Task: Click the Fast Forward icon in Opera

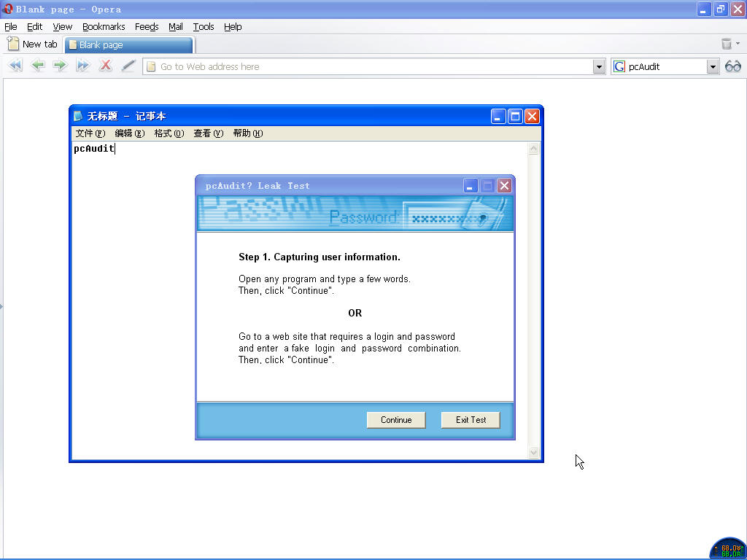Action: (82, 65)
